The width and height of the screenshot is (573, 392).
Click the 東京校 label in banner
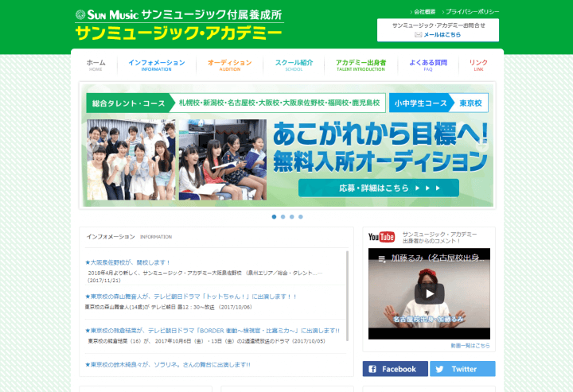coord(470,103)
